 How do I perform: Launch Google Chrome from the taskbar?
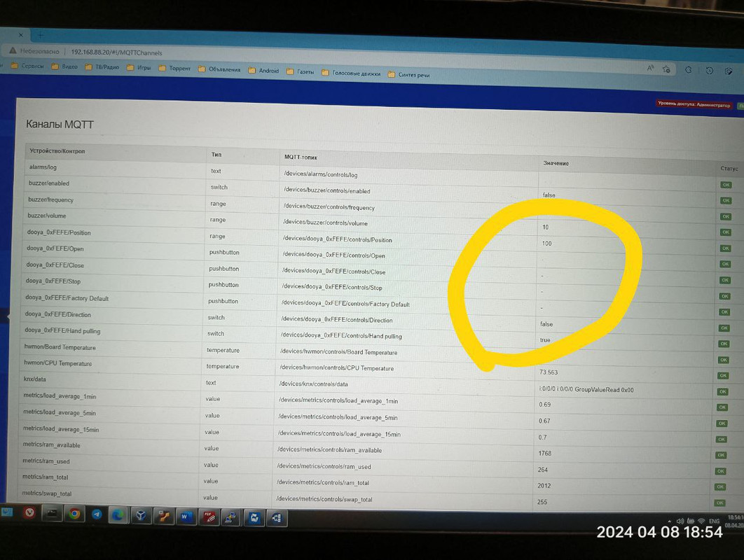click(74, 514)
